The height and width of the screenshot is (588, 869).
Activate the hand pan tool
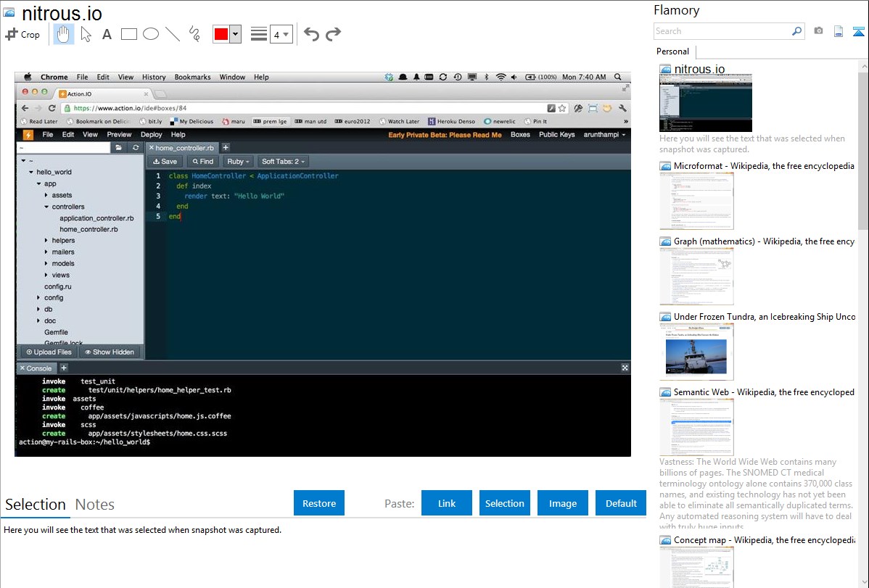(63, 34)
